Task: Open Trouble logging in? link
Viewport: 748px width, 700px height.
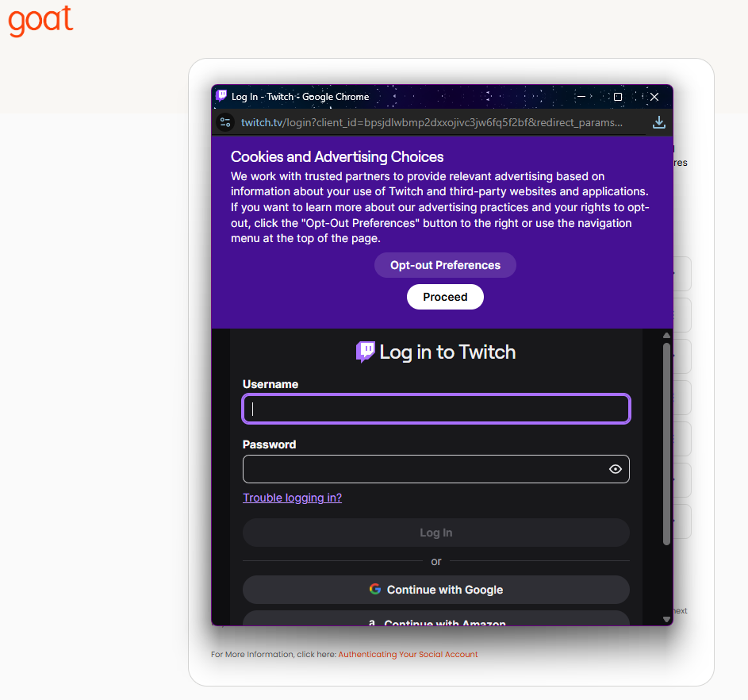Action: coord(293,498)
